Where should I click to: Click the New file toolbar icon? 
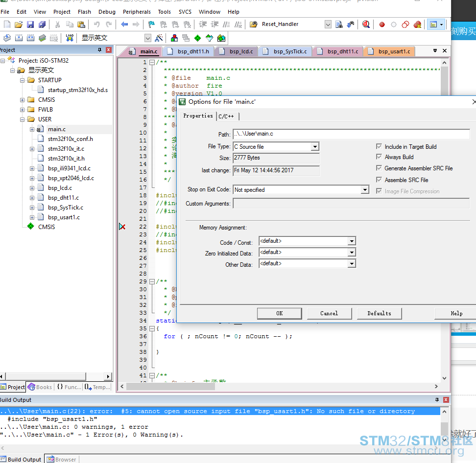tap(7, 24)
